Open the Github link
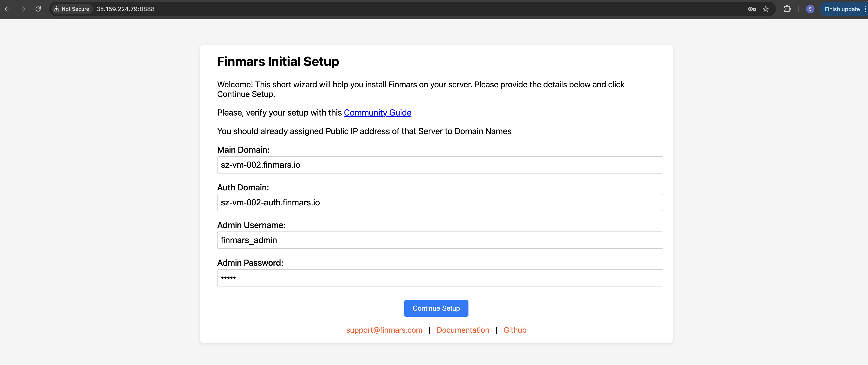The height and width of the screenshot is (365, 868). (x=515, y=330)
